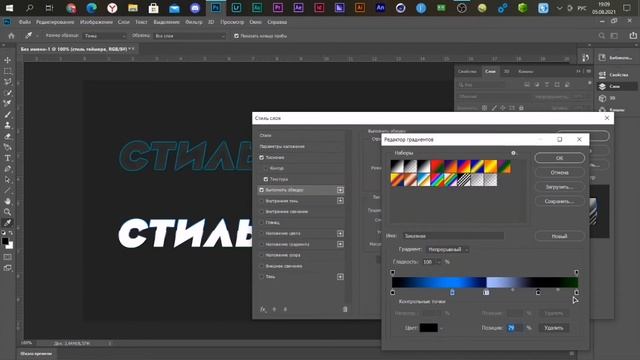Toggle the Stroke effect checkbox
The height and width of the screenshot is (360, 640).
tap(262, 190)
